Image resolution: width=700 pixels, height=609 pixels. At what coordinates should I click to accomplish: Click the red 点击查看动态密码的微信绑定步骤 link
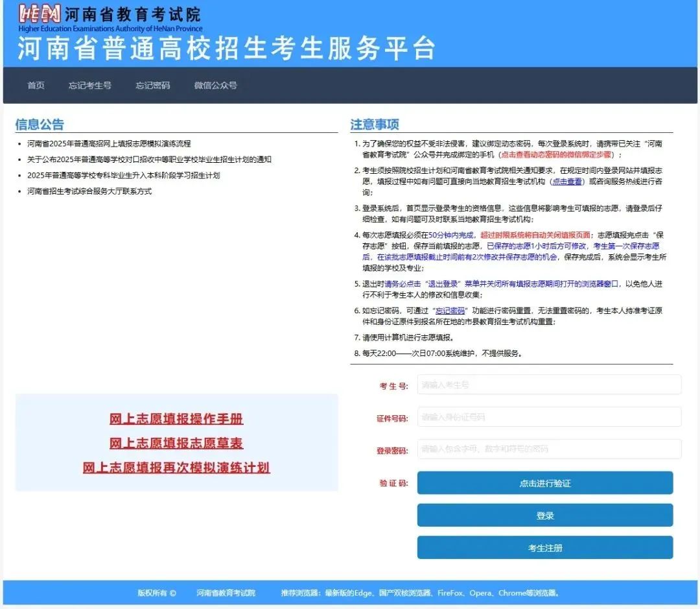coord(556,154)
